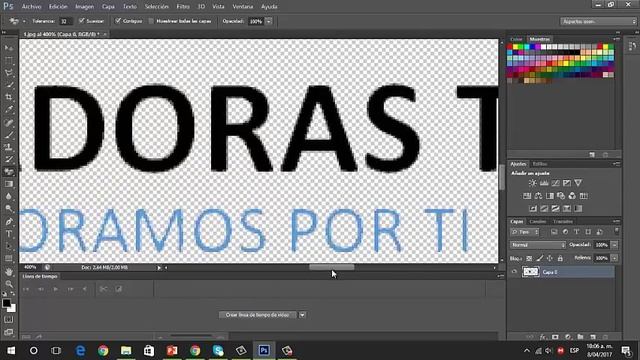Open the Capas panel options menu

(616, 221)
